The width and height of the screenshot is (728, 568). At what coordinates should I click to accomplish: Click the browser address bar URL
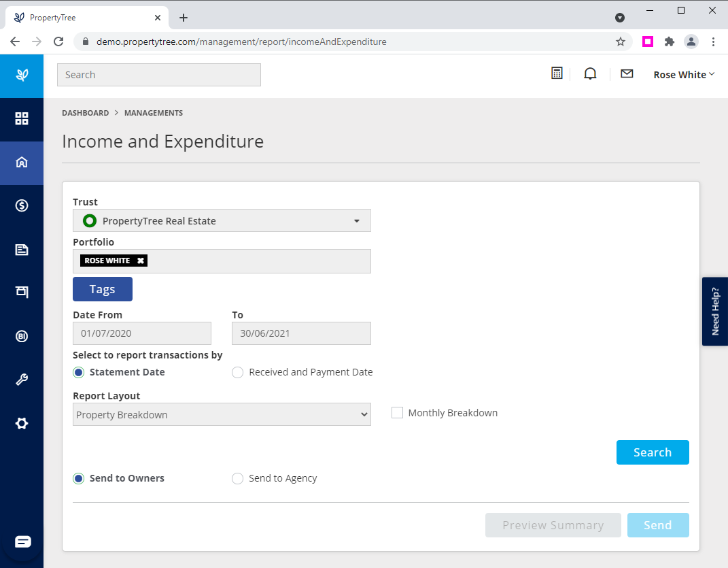point(241,41)
